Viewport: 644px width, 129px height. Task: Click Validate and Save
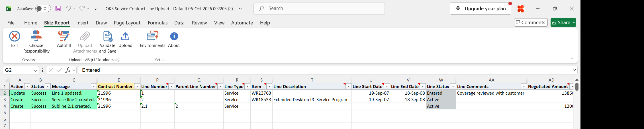pos(108,42)
